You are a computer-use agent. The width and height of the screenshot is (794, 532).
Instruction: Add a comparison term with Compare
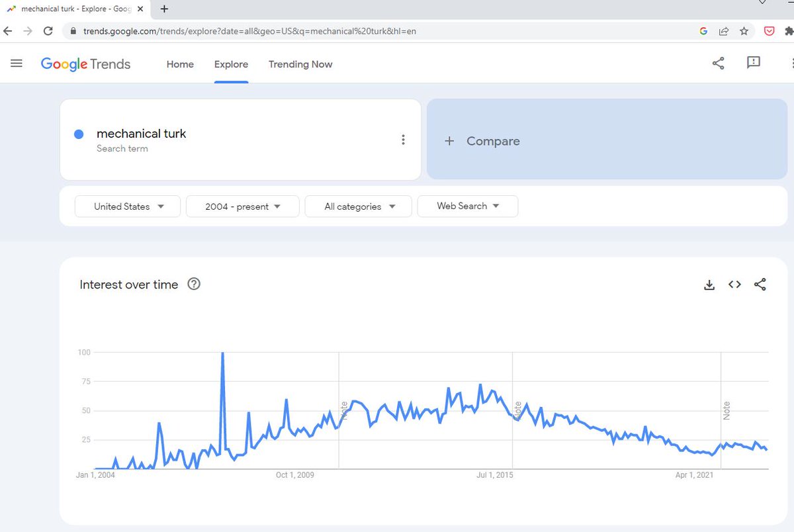coord(607,140)
